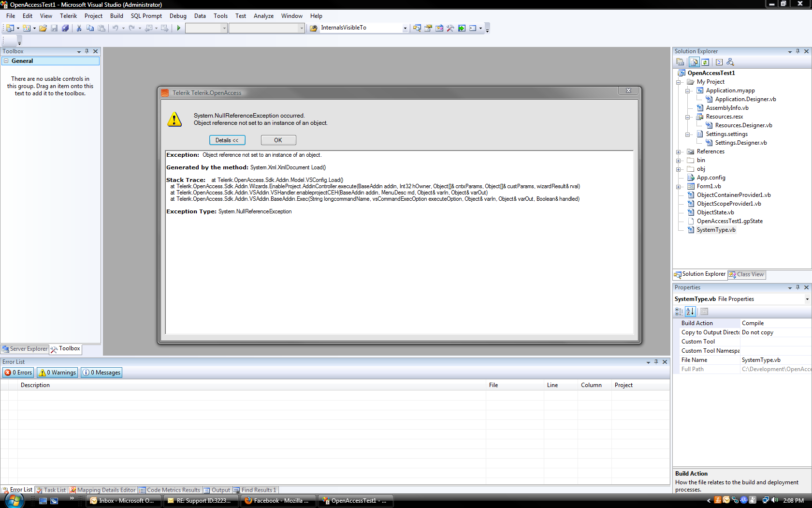The image size is (812, 508).
Task: Expand the bin folder node
Action: [x=679, y=161]
